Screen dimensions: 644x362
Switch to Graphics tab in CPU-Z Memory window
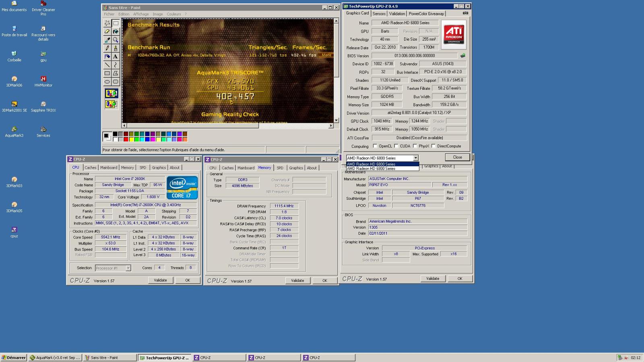pos(296,168)
